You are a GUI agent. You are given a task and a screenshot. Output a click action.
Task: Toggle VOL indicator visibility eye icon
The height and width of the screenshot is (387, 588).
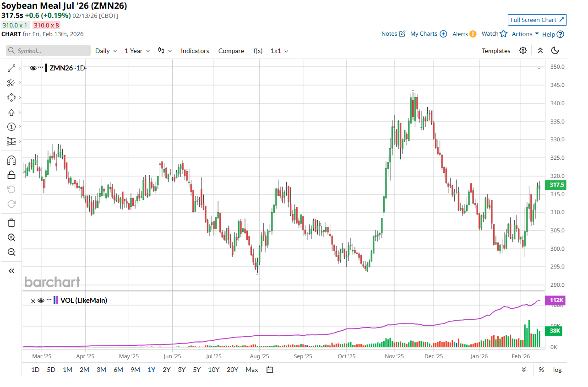(41, 301)
